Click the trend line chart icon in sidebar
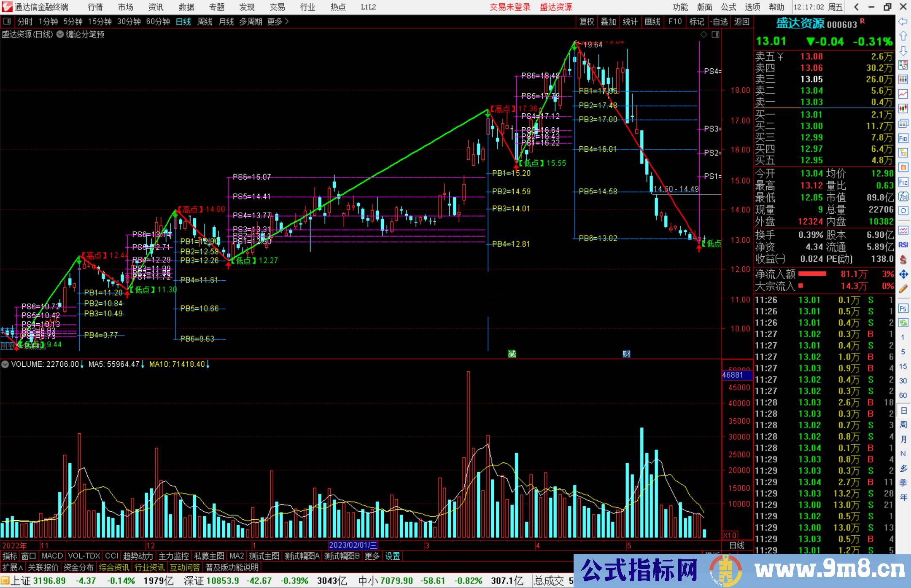 (903, 94)
